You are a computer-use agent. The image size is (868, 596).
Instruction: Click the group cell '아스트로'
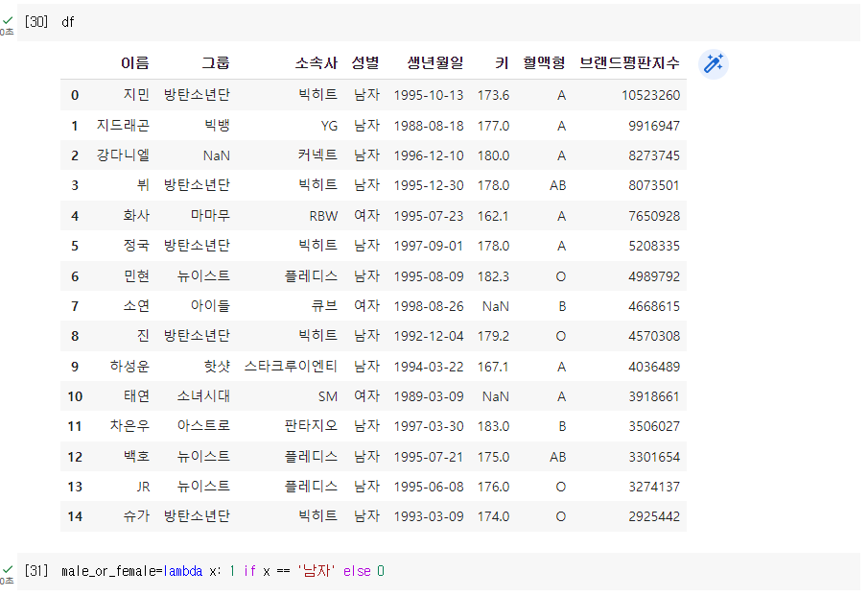[x=203, y=426]
